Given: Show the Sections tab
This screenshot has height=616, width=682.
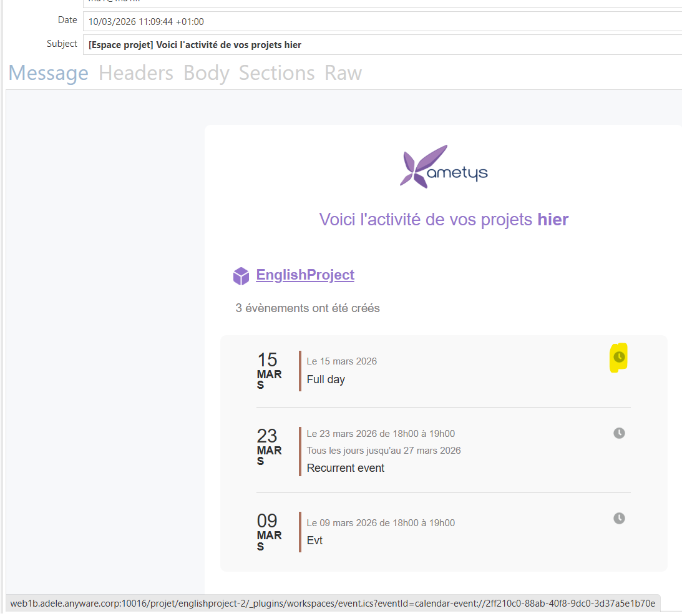Looking at the screenshot, I should click(276, 73).
